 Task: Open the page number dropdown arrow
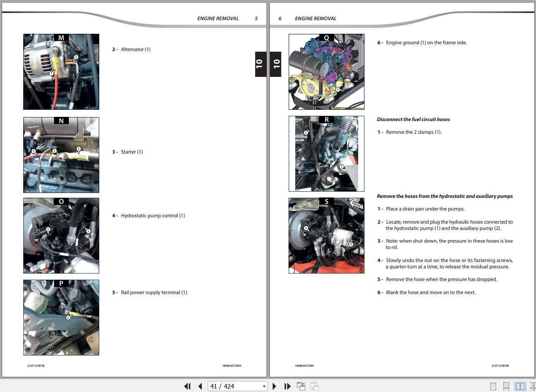tap(264, 386)
